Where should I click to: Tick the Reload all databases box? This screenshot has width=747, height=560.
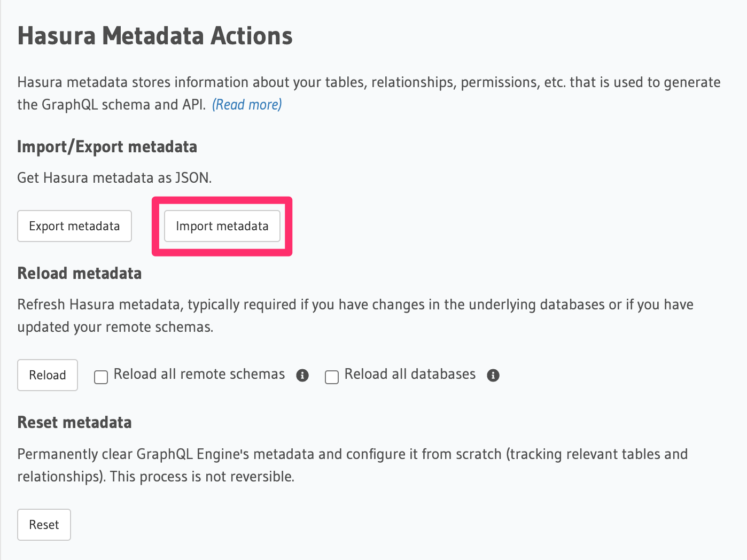pos(332,377)
